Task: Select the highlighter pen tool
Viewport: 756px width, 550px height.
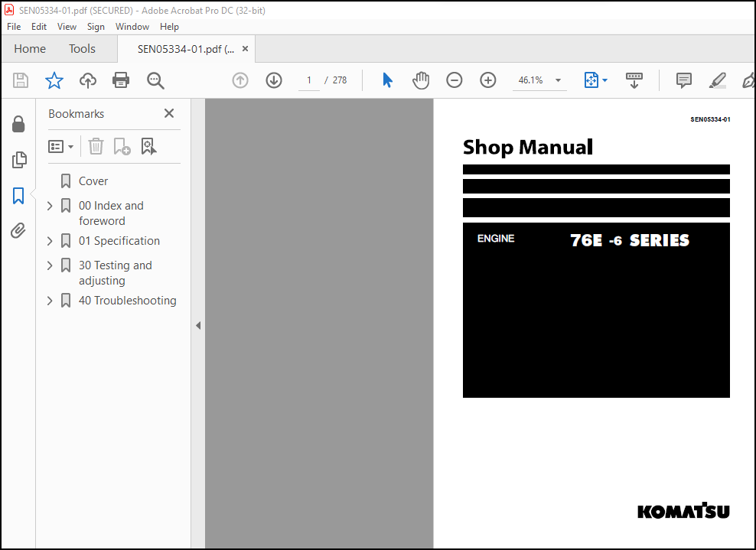Action: 718,80
